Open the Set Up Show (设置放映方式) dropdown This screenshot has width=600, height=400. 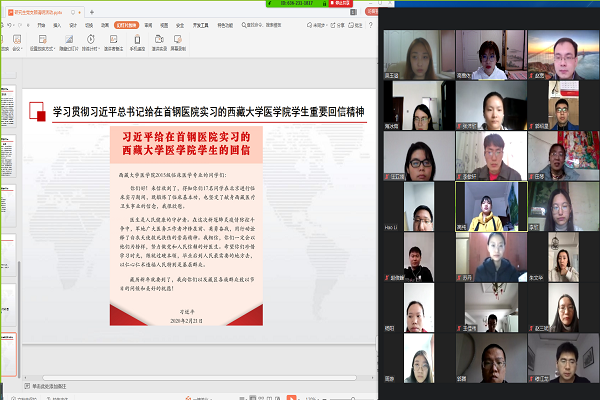[46, 47]
